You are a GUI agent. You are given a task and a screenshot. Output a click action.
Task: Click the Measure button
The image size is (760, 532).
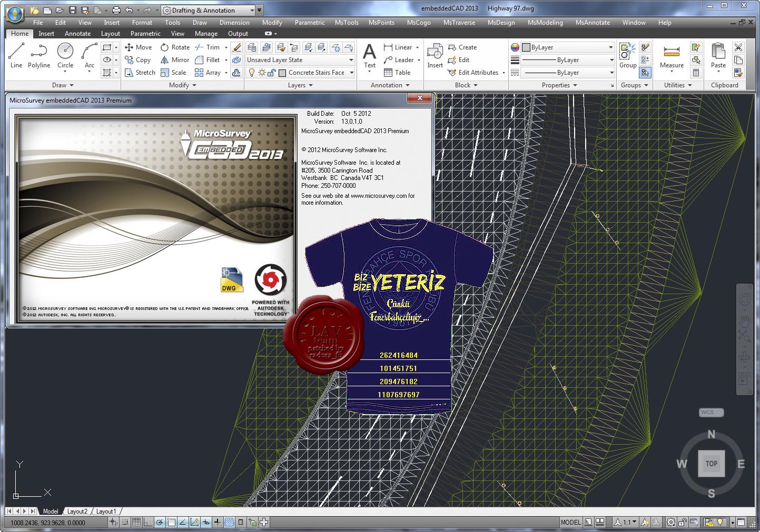tap(672, 58)
